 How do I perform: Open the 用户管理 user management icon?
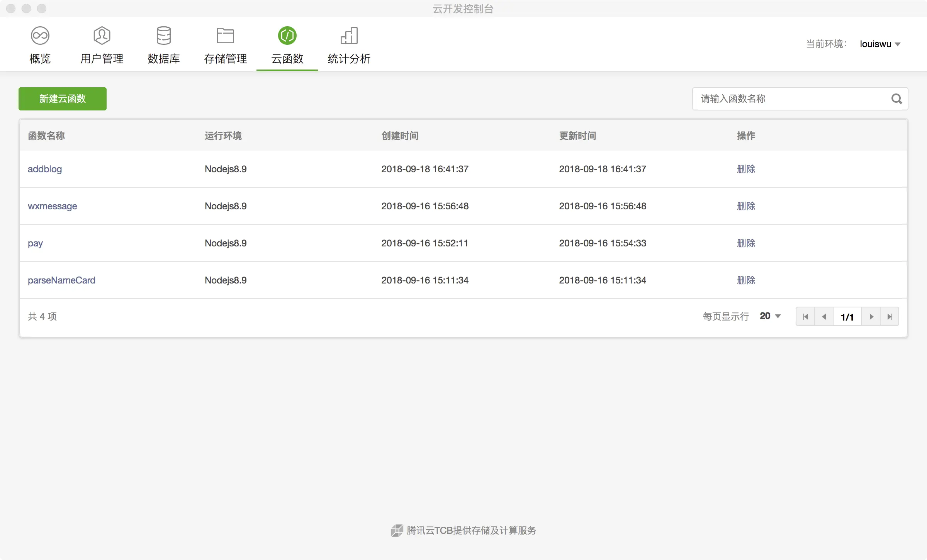pos(102,36)
